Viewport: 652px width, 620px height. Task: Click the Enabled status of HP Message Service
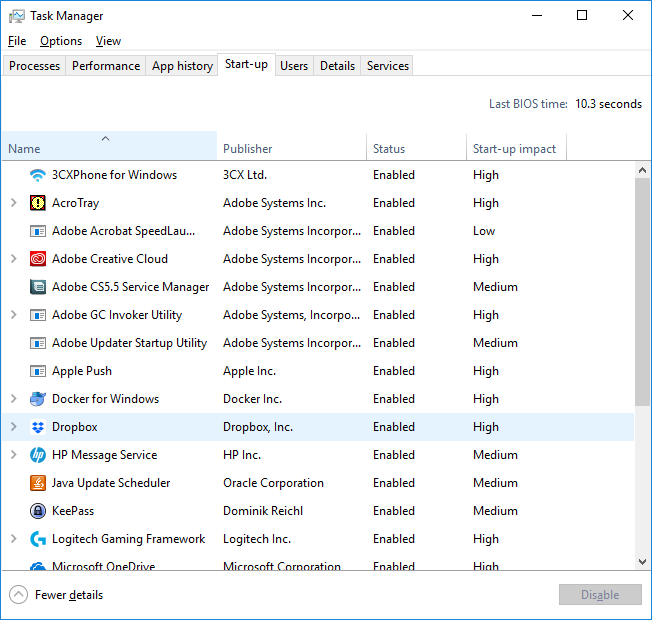pyautogui.click(x=394, y=455)
